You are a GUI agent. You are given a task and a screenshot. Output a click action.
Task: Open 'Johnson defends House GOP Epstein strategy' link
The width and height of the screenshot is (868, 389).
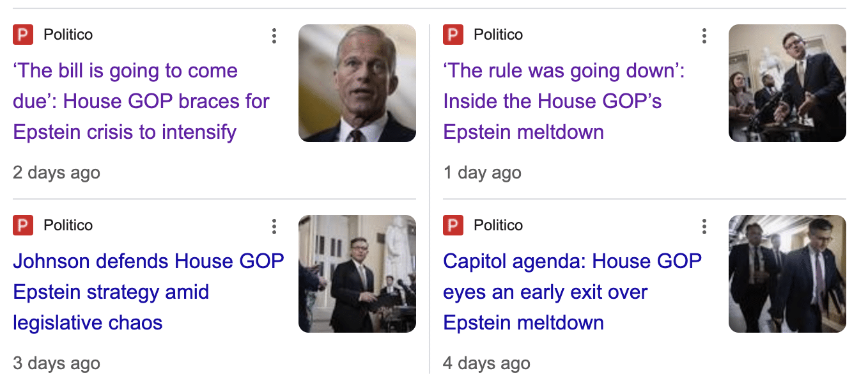[x=148, y=292]
